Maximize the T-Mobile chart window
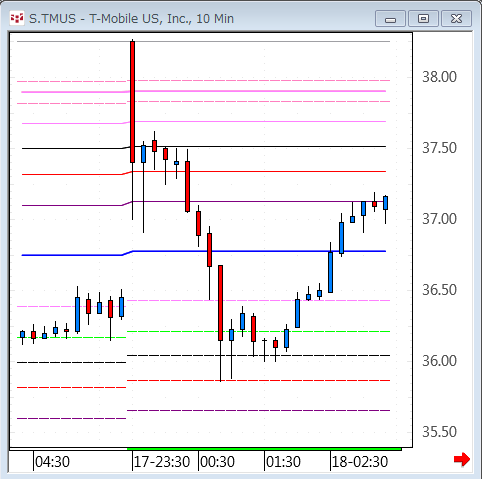482x479 pixels. (423, 19)
